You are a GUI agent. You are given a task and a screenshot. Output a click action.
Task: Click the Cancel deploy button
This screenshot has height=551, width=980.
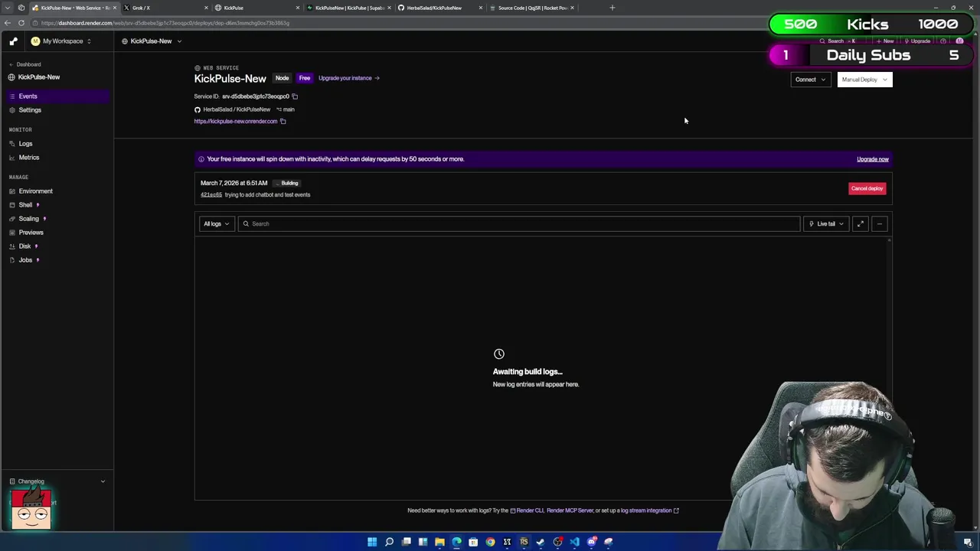(867, 188)
